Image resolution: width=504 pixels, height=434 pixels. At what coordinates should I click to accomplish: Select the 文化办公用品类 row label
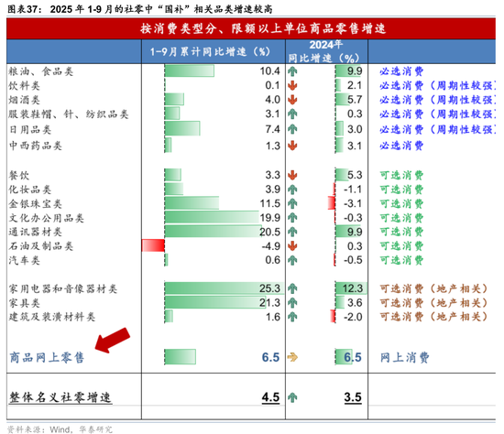(47, 218)
